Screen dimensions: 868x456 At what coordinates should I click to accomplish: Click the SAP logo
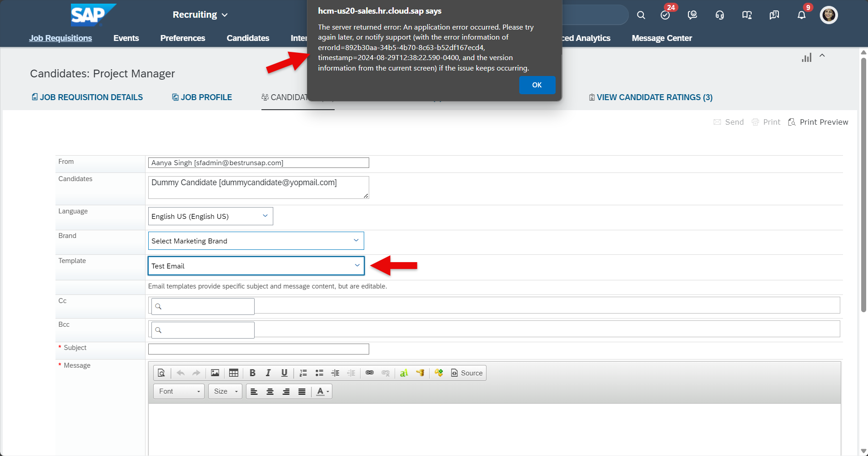coord(93,15)
